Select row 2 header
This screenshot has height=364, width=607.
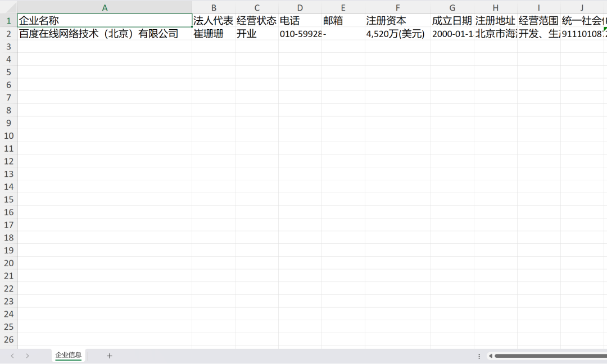pyautogui.click(x=8, y=34)
